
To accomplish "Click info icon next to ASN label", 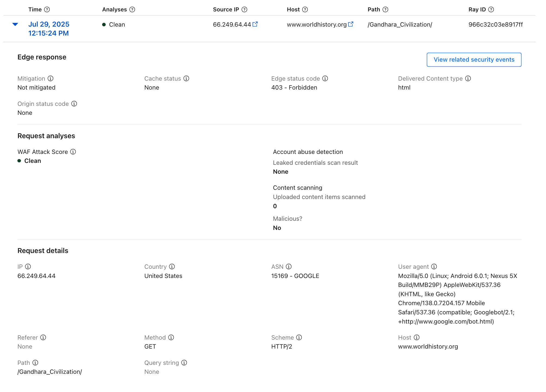I will [289, 267].
